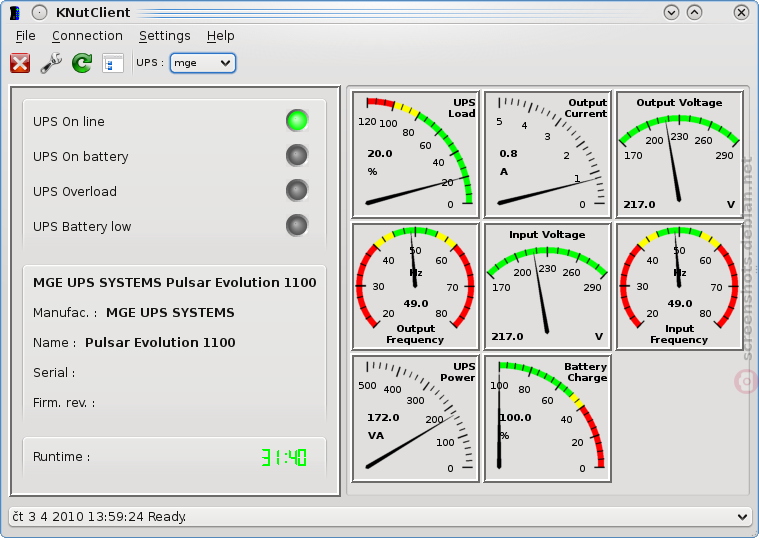The image size is (759, 538).
Task: Open preferences with the wrench icon
Action: pos(51,63)
